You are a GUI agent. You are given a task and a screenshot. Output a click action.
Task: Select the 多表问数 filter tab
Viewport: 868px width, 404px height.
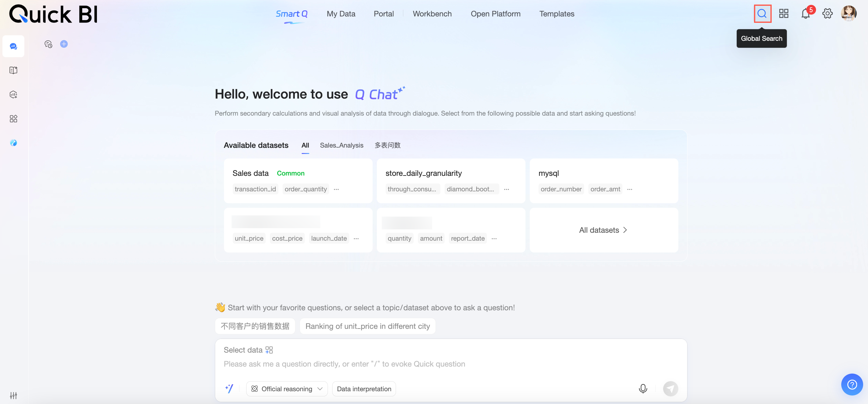tap(387, 145)
